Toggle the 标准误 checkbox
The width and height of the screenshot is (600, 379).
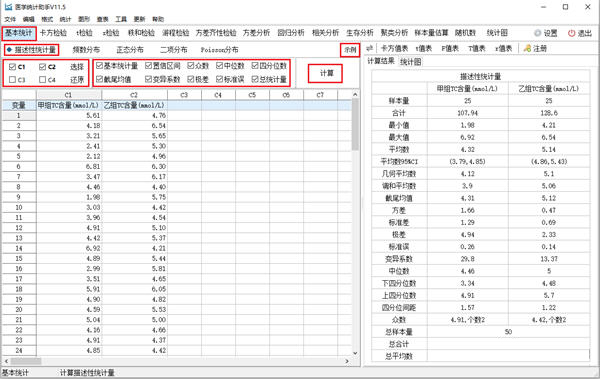[219, 79]
